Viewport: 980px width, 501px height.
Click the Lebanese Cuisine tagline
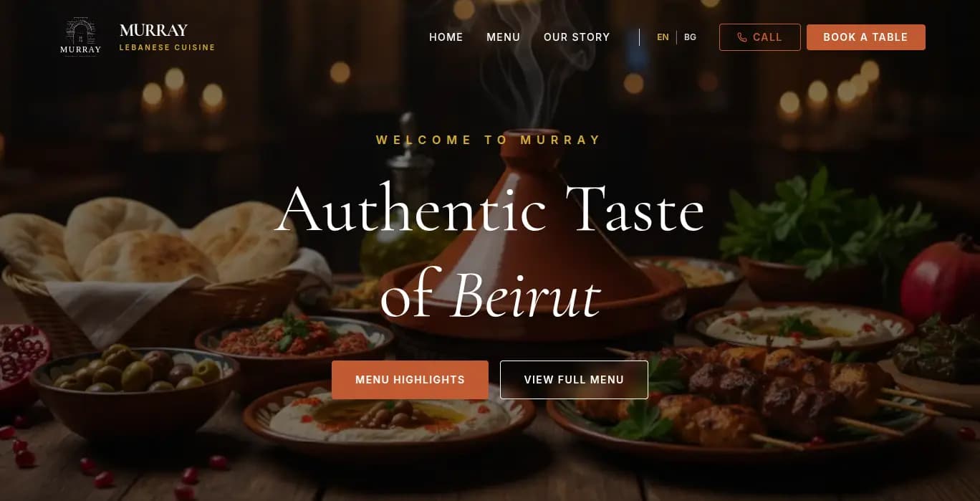click(167, 48)
